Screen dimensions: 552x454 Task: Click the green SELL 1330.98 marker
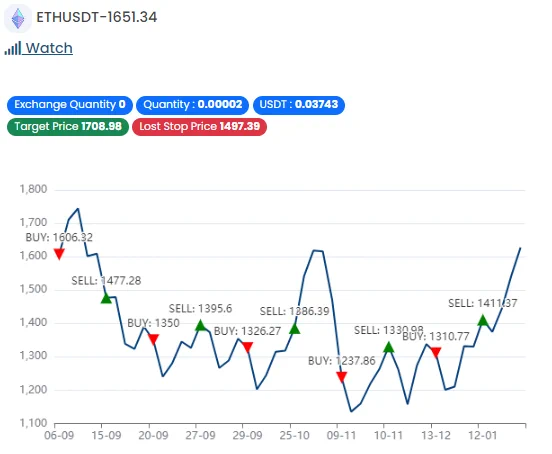coord(389,347)
